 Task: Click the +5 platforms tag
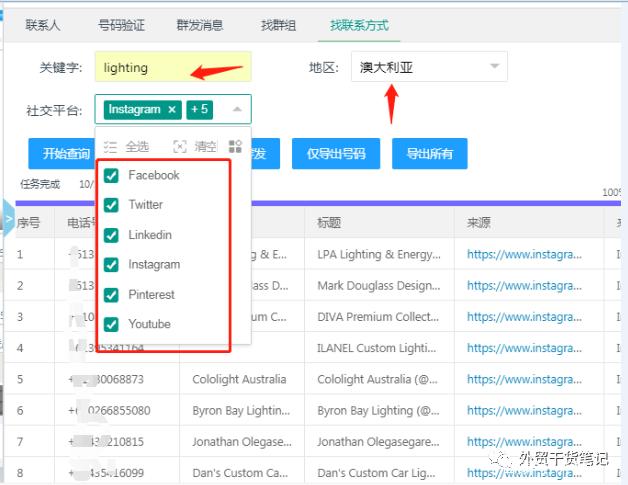(199, 109)
